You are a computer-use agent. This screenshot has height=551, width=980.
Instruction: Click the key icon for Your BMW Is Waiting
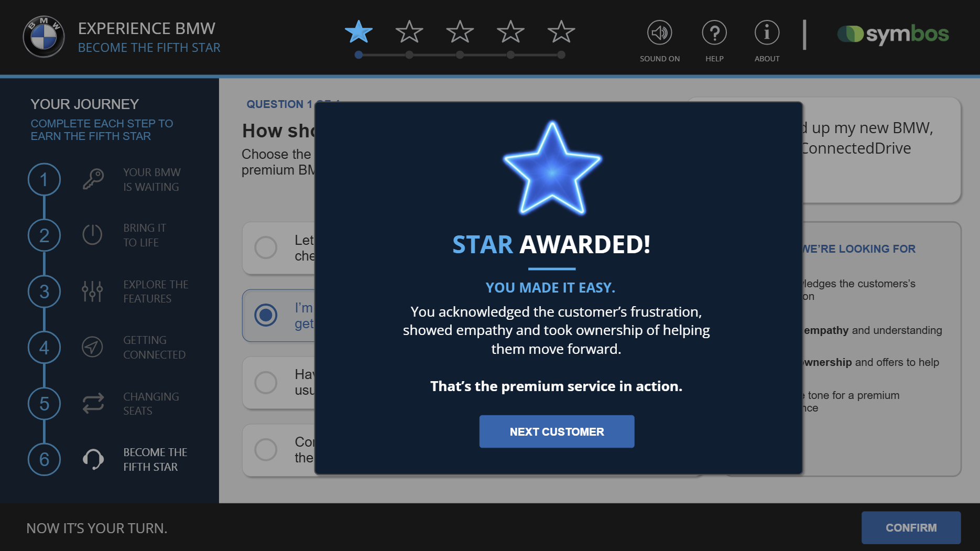click(x=93, y=179)
